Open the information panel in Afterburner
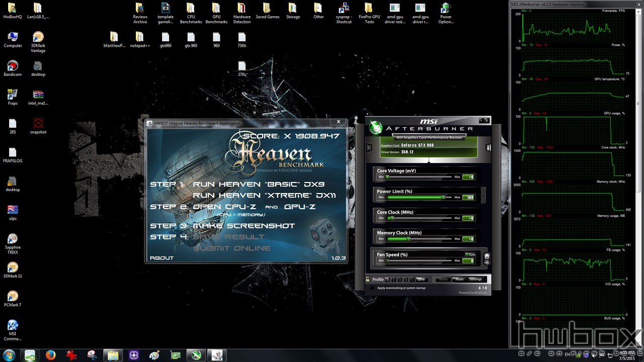Image resolution: width=644 pixels, height=362 pixels. click(x=488, y=147)
